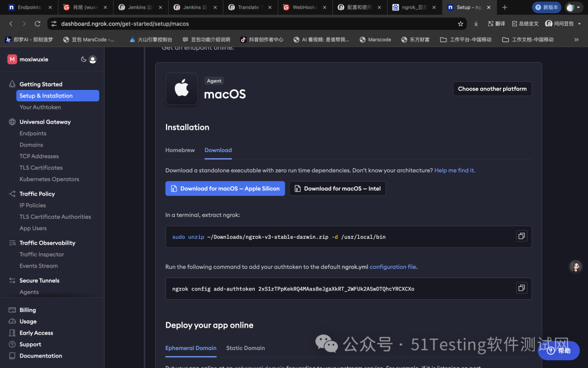Click the 帮助 help button
Screen dimensions: 588x368
[559, 351]
